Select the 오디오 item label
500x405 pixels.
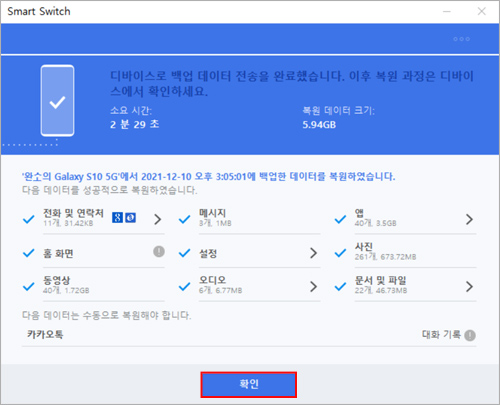[x=212, y=280]
